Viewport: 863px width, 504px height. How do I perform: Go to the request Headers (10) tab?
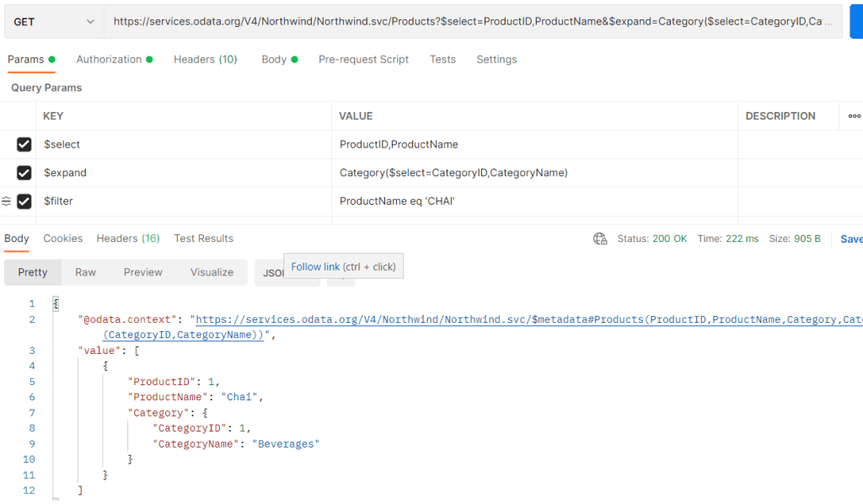[x=205, y=60]
